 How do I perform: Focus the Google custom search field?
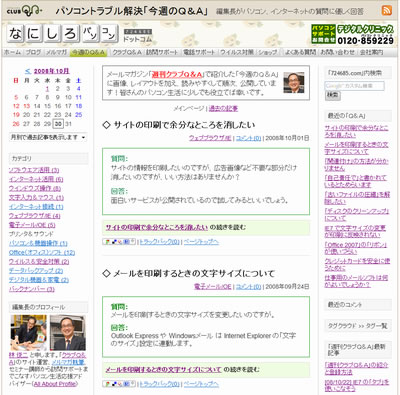pos(355,86)
